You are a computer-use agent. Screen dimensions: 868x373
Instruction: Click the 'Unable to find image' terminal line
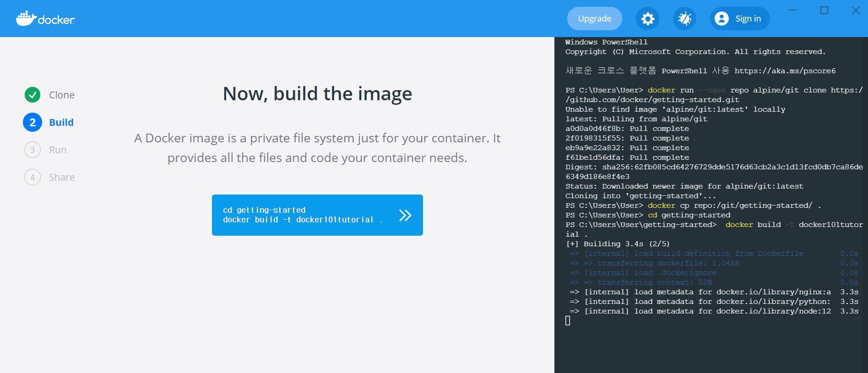(x=675, y=109)
